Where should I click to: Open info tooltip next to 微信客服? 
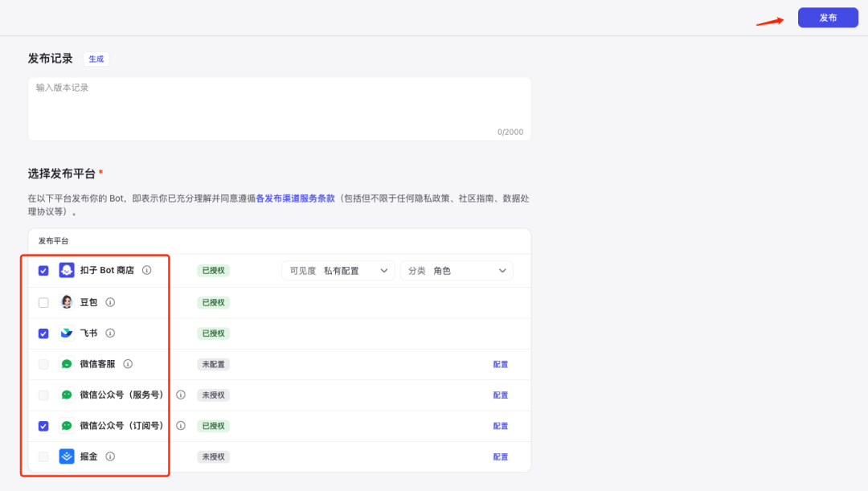[x=128, y=364]
